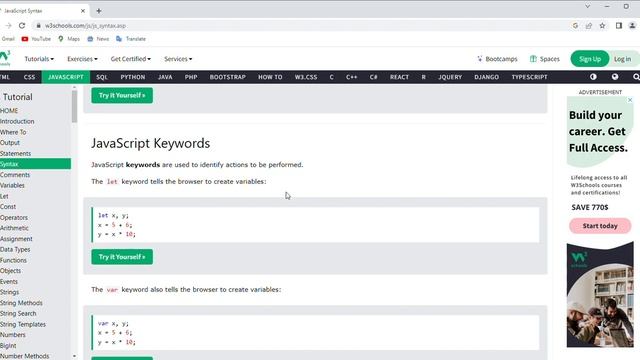The image size is (640, 360).
Task: Open a new browser tab
Action: [99, 11]
